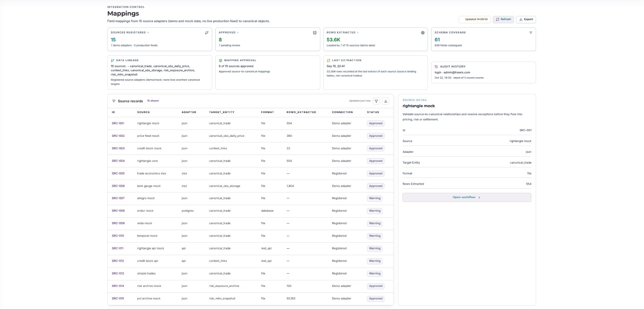Open source record SRC-001
This screenshot has height=309, width=644.
tap(118, 123)
